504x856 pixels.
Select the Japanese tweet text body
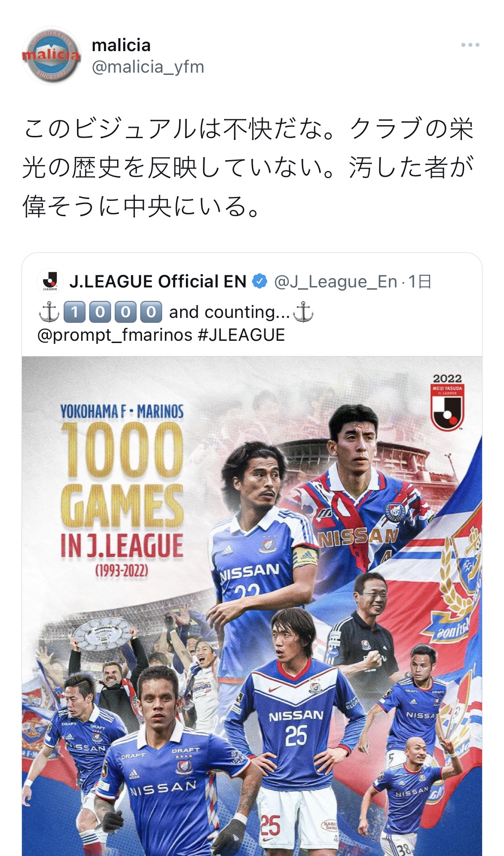click(x=248, y=167)
